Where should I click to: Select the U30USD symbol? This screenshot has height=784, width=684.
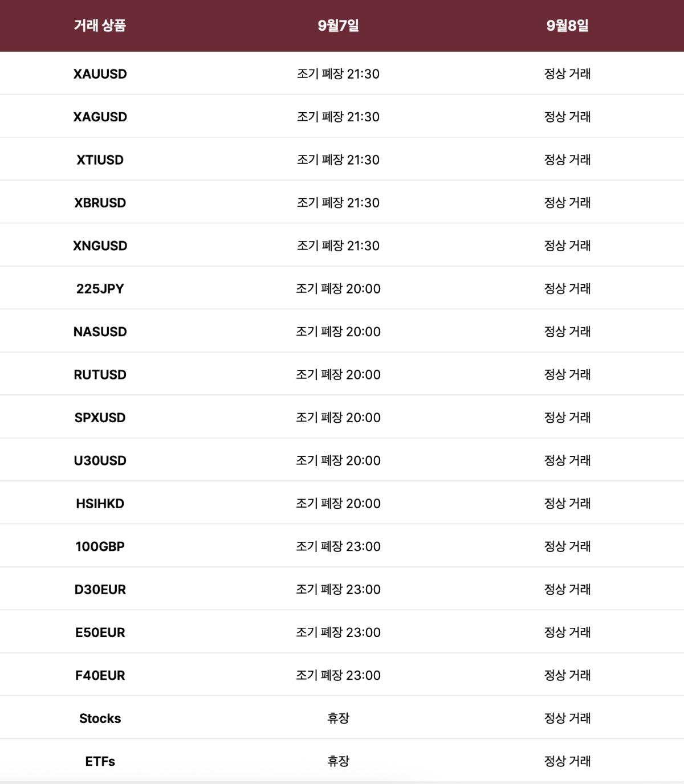point(100,461)
